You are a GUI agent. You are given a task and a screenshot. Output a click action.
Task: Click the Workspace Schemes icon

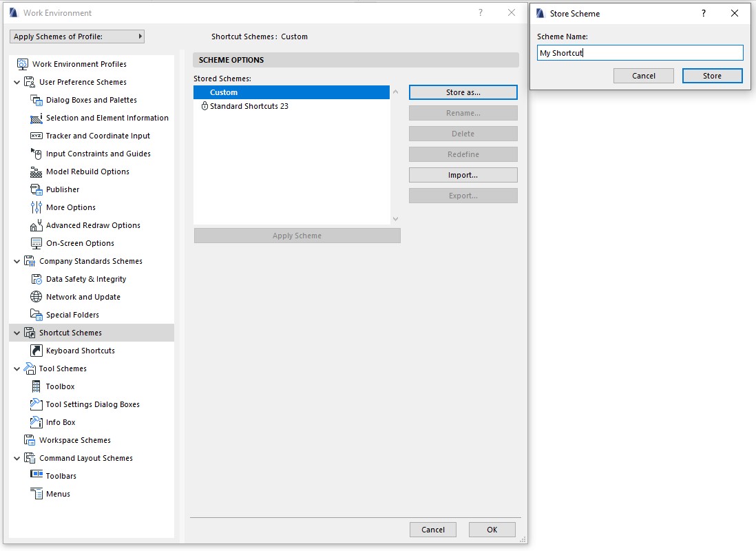pos(30,440)
